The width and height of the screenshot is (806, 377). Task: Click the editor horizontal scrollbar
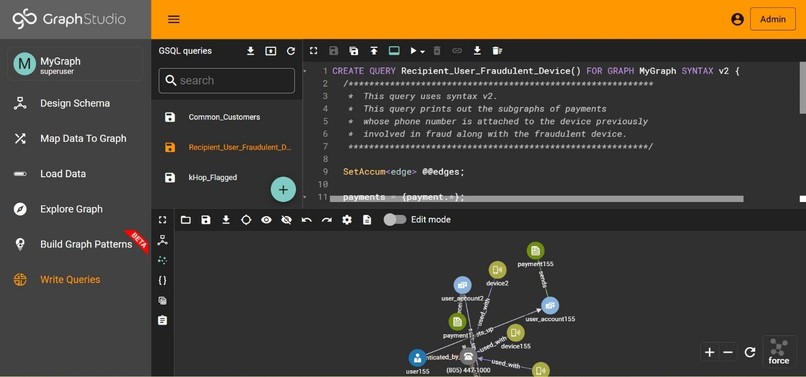tap(536, 199)
